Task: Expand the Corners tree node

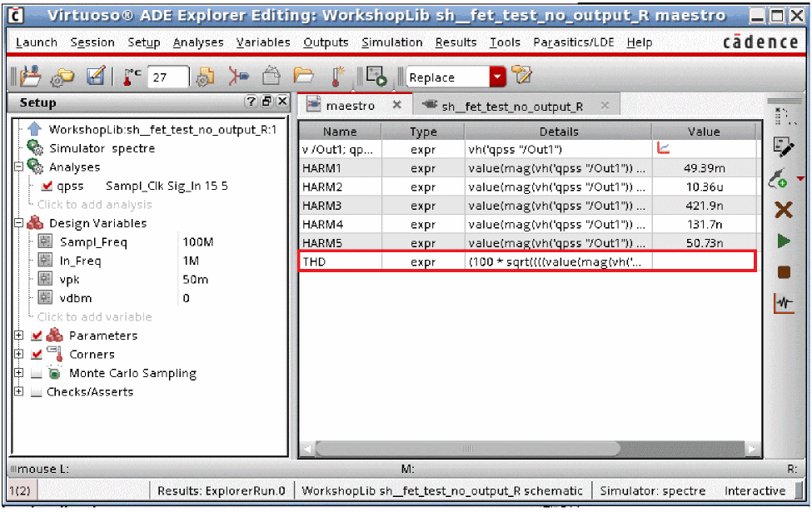Action: 18,354
